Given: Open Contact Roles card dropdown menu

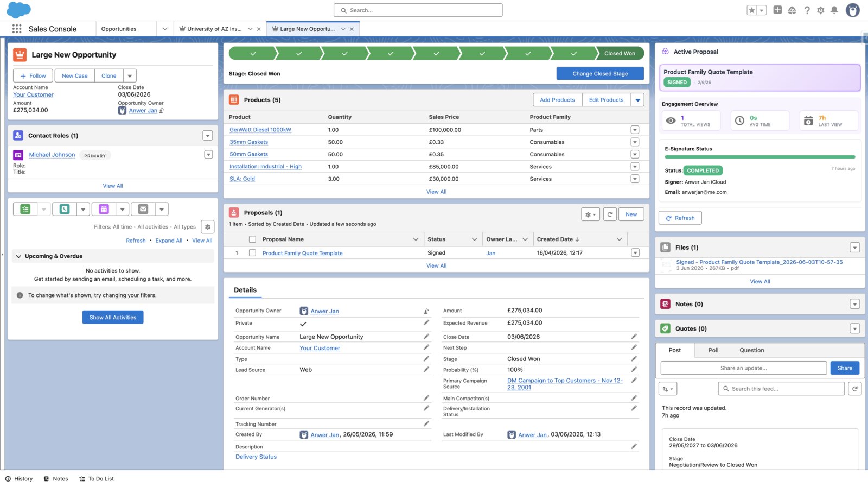Looking at the screenshot, I should pyautogui.click(x=207, y=136).
